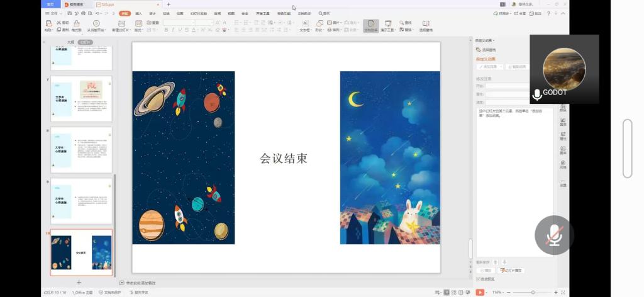Unmute the microphone overlay button
The width and height of the screenshot is (644, 297).
tap(553, 235)
